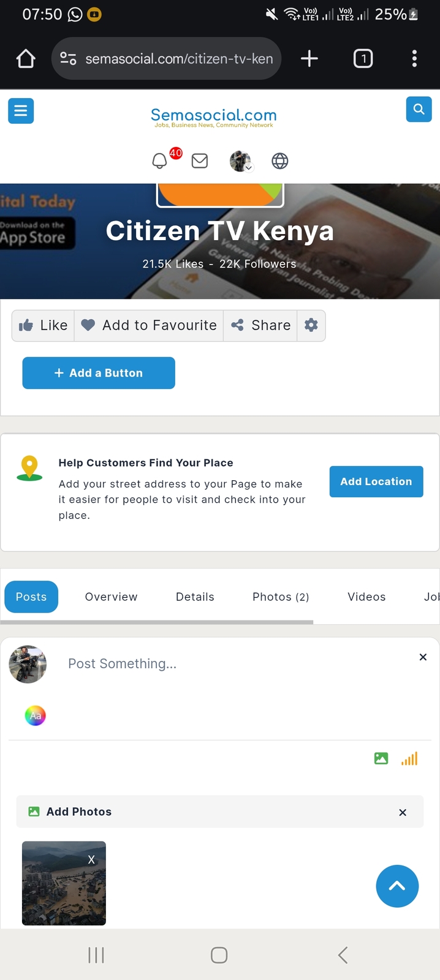Image resolution: width=440 pixels, height=980 pixels.
Task: Open the messages envelope
Action: [x=200, y=161]
